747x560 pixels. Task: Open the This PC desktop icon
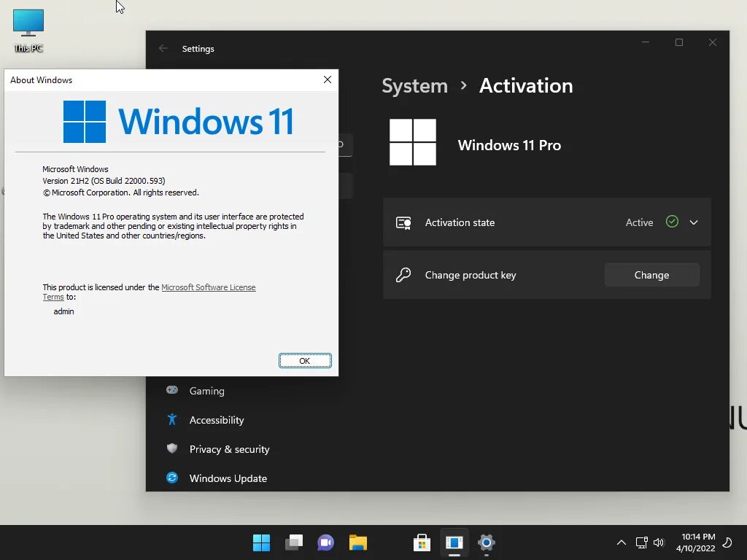point(28,31)
